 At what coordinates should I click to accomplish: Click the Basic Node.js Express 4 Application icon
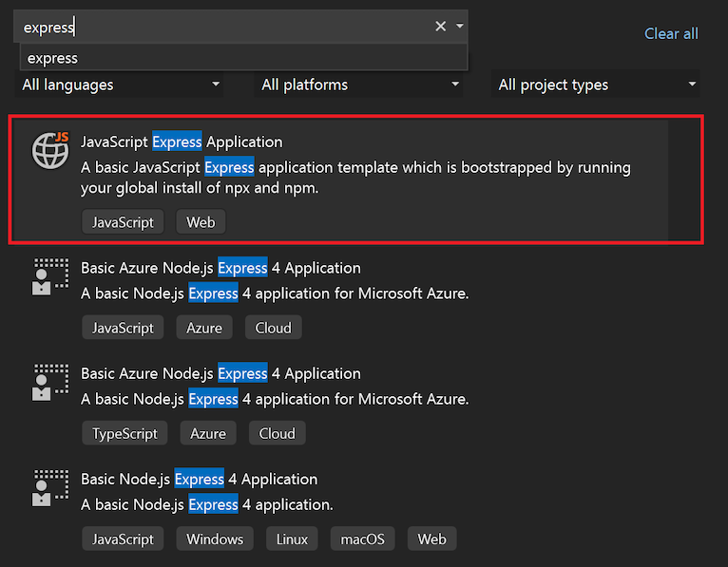[50, 487]
